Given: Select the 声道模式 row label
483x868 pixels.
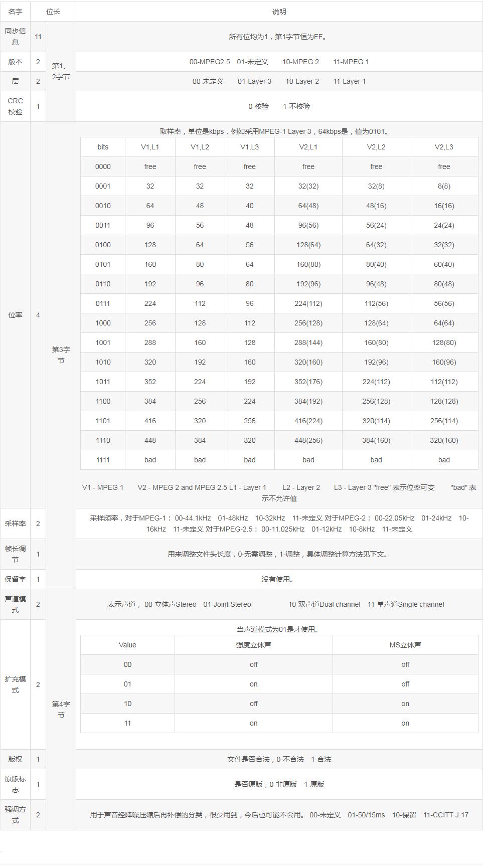Looking at the screenshot, I should click(15, 604).
